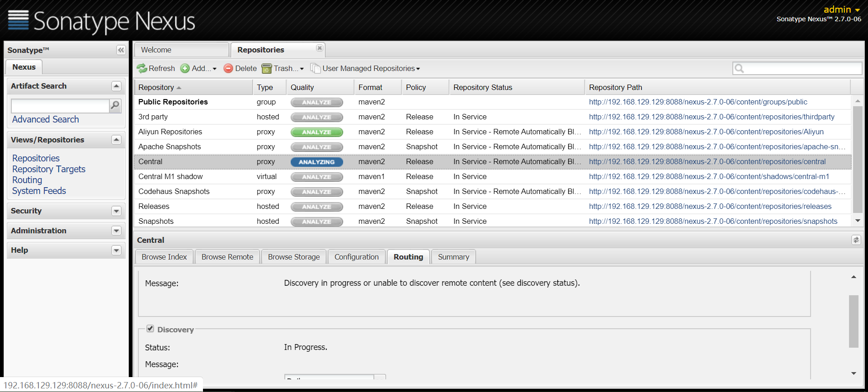
Task: Focus the Artifact Search input box
Action: 60,106
